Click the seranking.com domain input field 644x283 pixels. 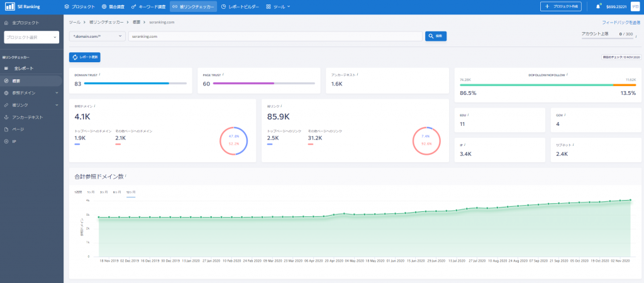pos(275,36)
